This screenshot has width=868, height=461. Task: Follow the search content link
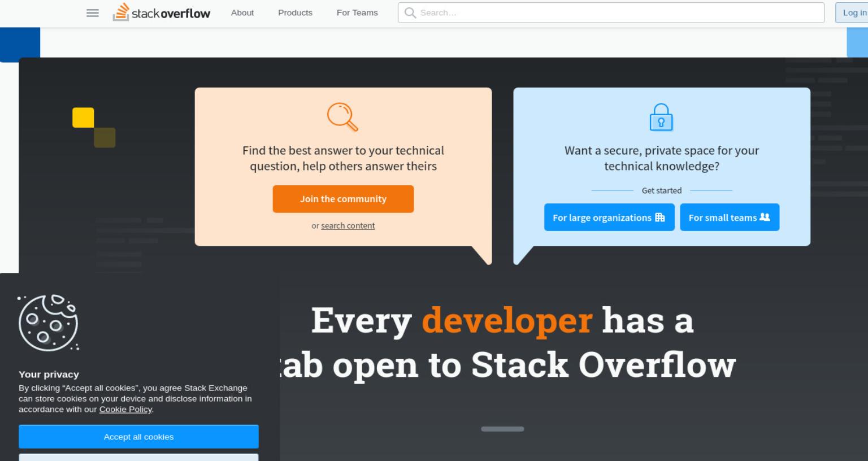point(348,225)
